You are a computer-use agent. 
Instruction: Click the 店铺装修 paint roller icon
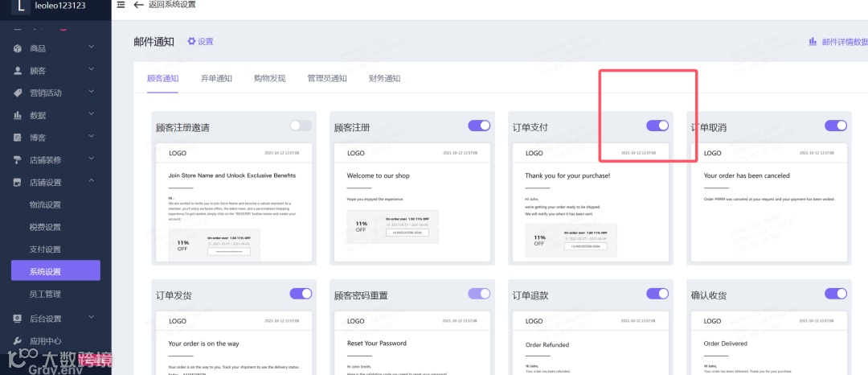[x=18, y=160]
